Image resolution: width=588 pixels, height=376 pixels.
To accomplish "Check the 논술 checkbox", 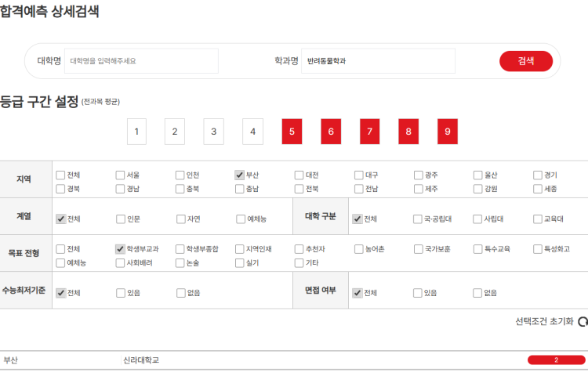I will pyautogui.click(x=180, y=263).
